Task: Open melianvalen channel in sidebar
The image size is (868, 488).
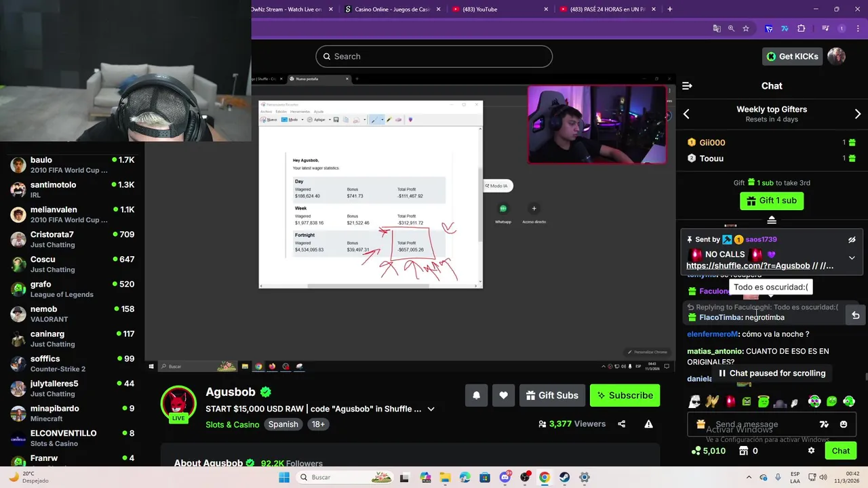Action: 72,215
